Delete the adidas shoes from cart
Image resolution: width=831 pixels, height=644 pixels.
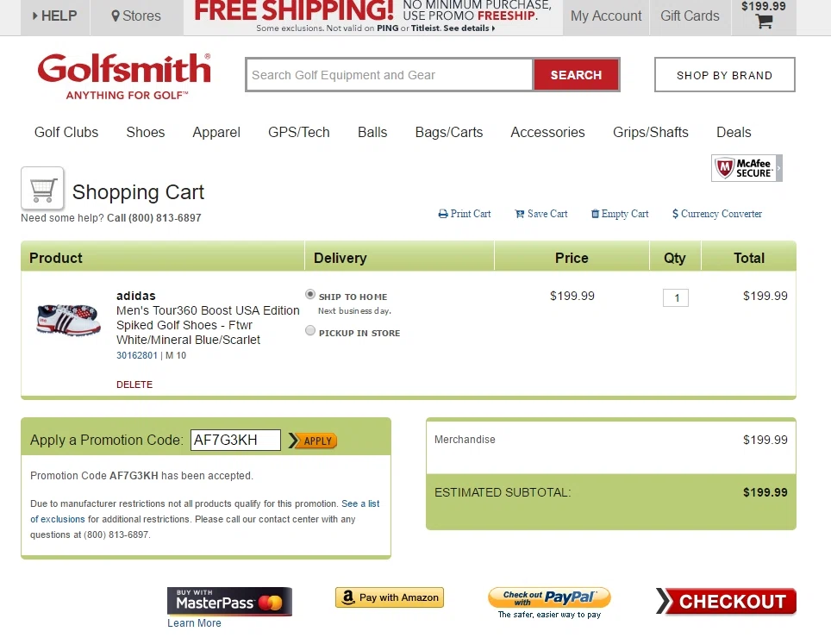134,385
